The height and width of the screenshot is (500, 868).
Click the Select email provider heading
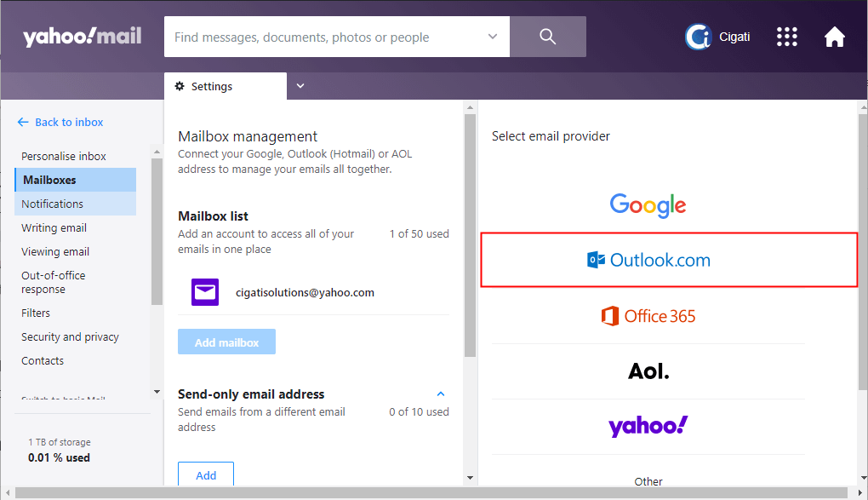(x=551, y=136)
